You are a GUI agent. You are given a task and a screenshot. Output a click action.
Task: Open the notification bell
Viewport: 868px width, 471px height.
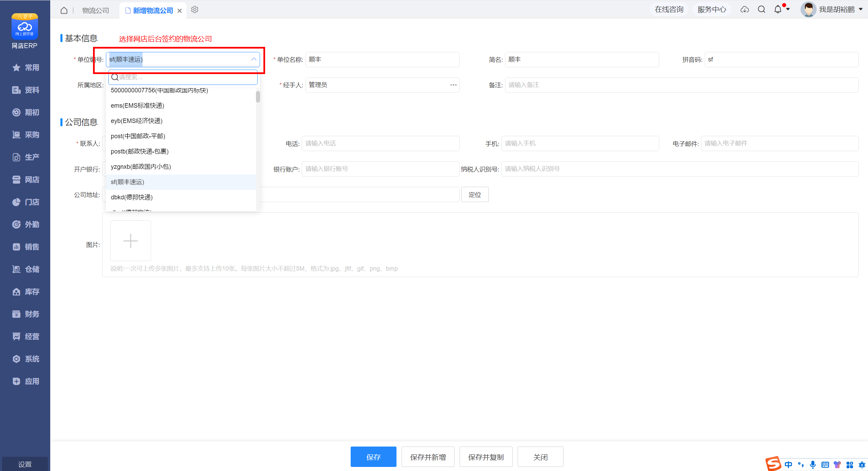[778, 10]
